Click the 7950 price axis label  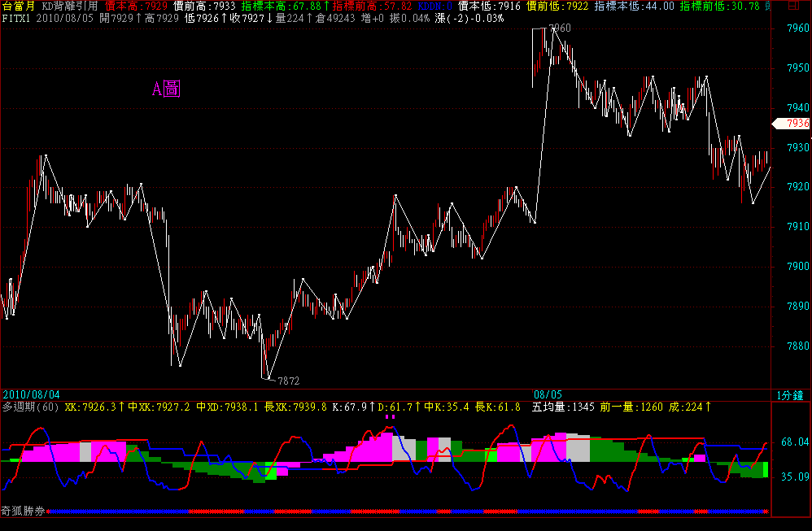tap(797, 67)
